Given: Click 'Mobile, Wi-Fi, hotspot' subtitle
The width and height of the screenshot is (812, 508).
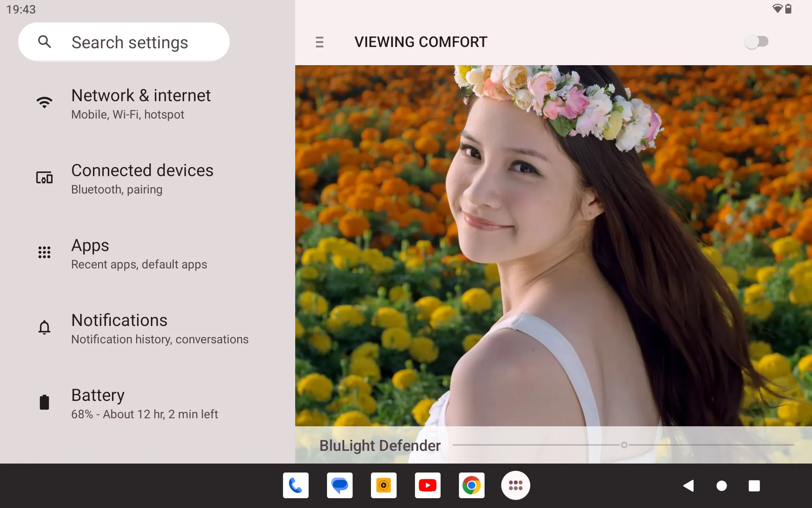Looking at the screenshot, I should 128,115.
